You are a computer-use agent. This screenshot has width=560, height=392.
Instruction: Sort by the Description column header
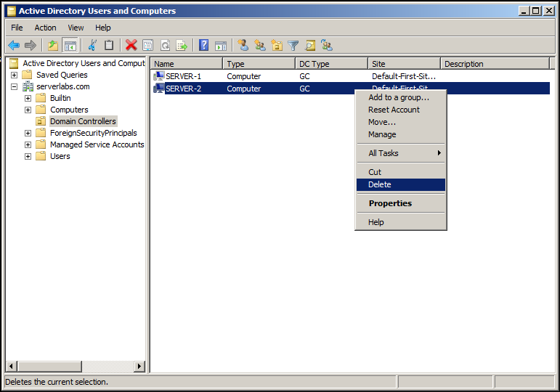click(495, 64)
